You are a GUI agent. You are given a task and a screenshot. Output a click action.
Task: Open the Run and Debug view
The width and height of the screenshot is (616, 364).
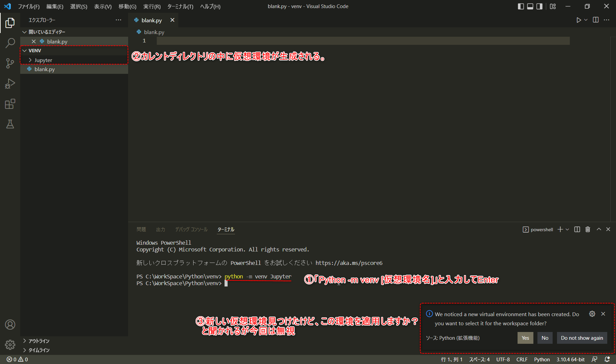coord(10,84)
